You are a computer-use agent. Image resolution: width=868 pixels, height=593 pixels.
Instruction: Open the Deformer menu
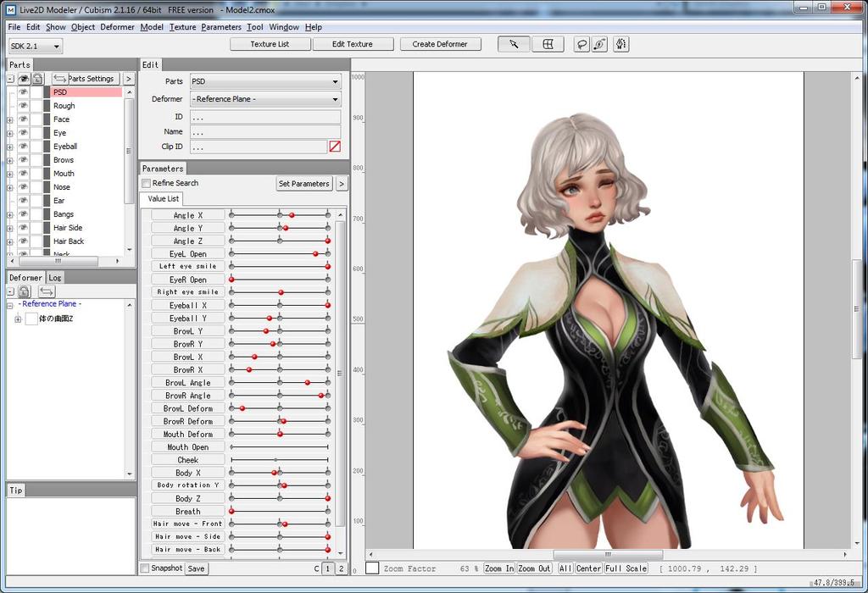pos(117,27)
